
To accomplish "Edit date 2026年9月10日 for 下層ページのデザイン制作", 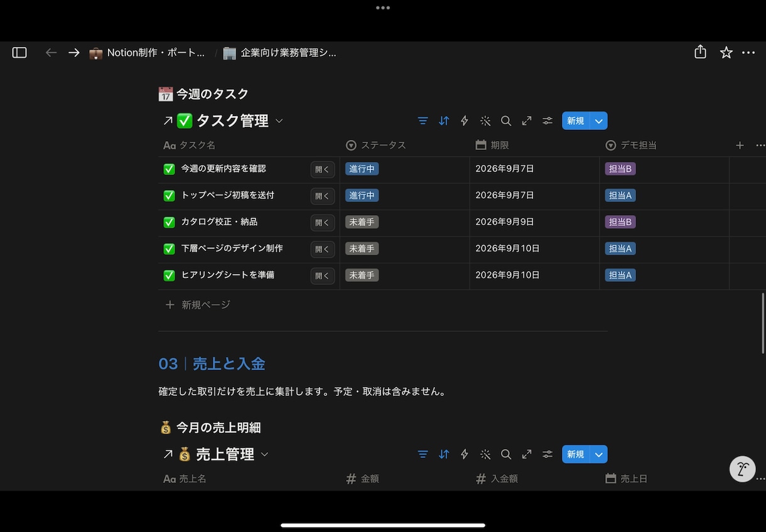I will click(x=507, y=248).
